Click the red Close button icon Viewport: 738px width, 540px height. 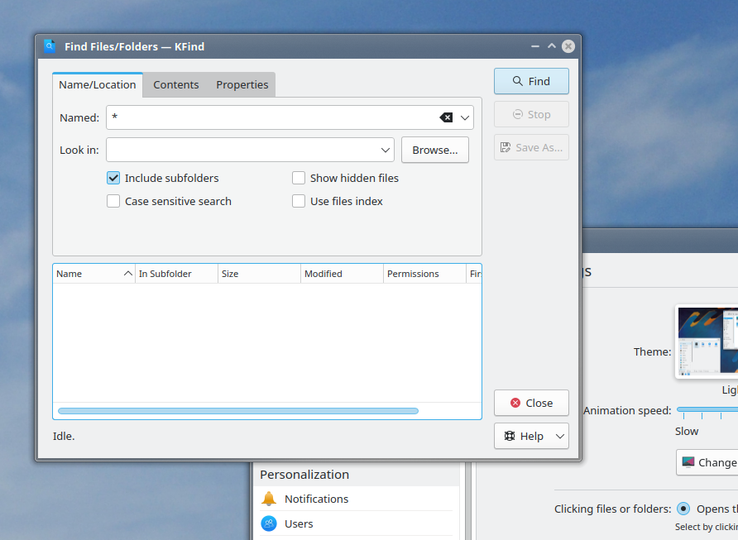tap(515, 403)
